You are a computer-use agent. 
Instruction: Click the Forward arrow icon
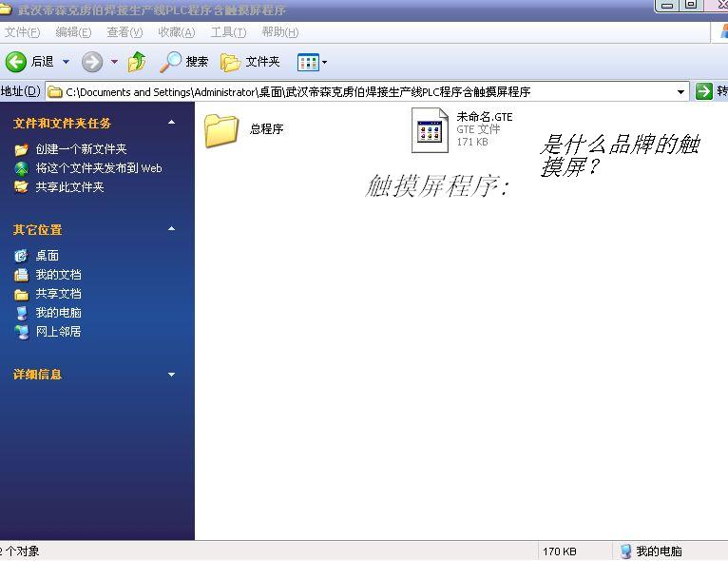coord(92,62)
